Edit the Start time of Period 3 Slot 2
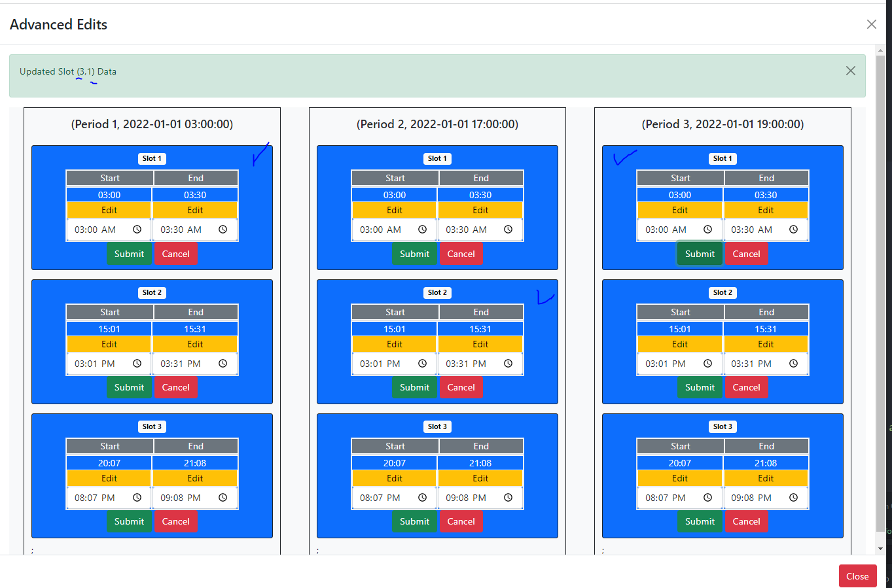 pyautogui.click(x=680, y=344)
